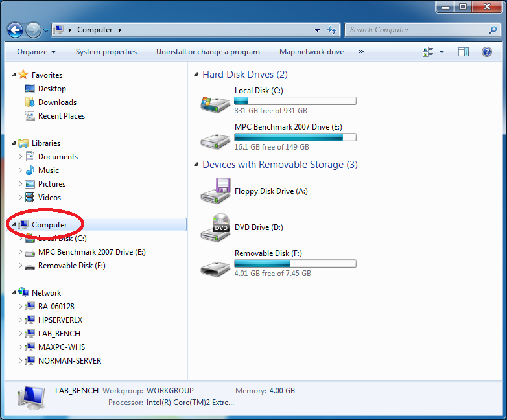Click the Favorites star icon
The height and width of the screenshot is (420, 507).
(x=23, y=75)
